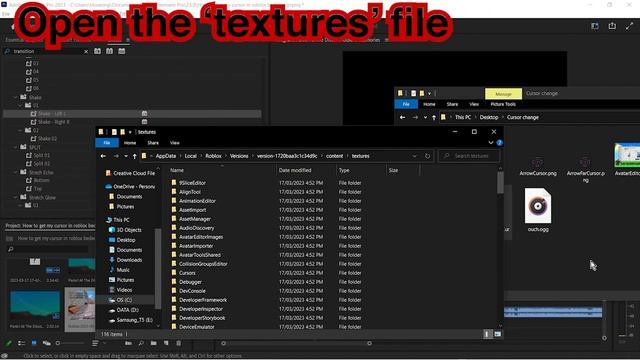Collapse the Strech Glow bin in Effects
640x360 pixels.
coord(16,197)
